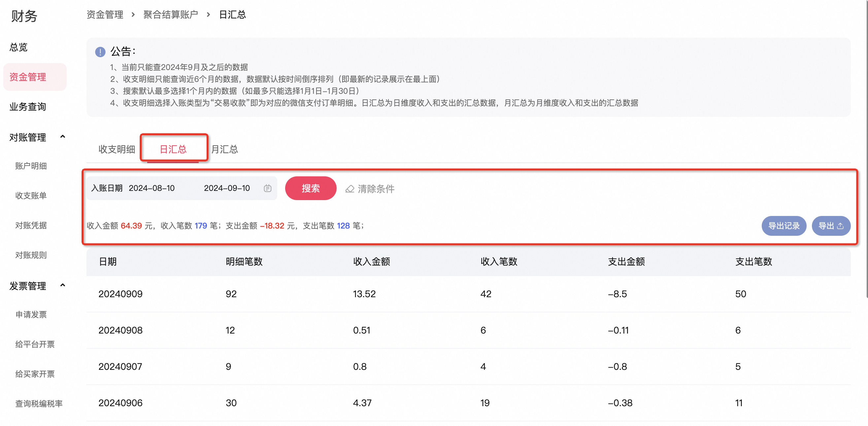
Task: Switch to the 收支明细 tab
Action: click(117, 149)
